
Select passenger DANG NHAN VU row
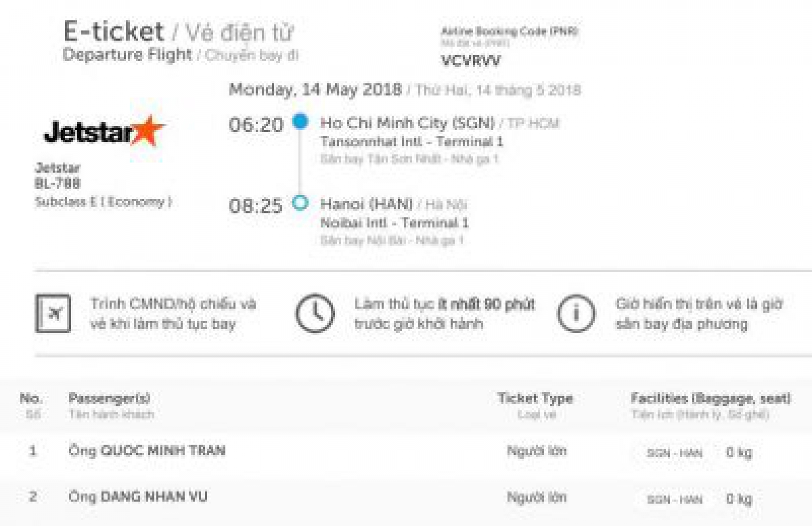coord(406,498)
